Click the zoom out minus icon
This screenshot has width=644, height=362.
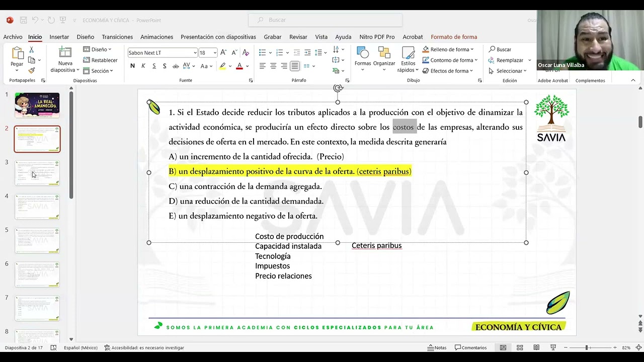coord(566,347)
